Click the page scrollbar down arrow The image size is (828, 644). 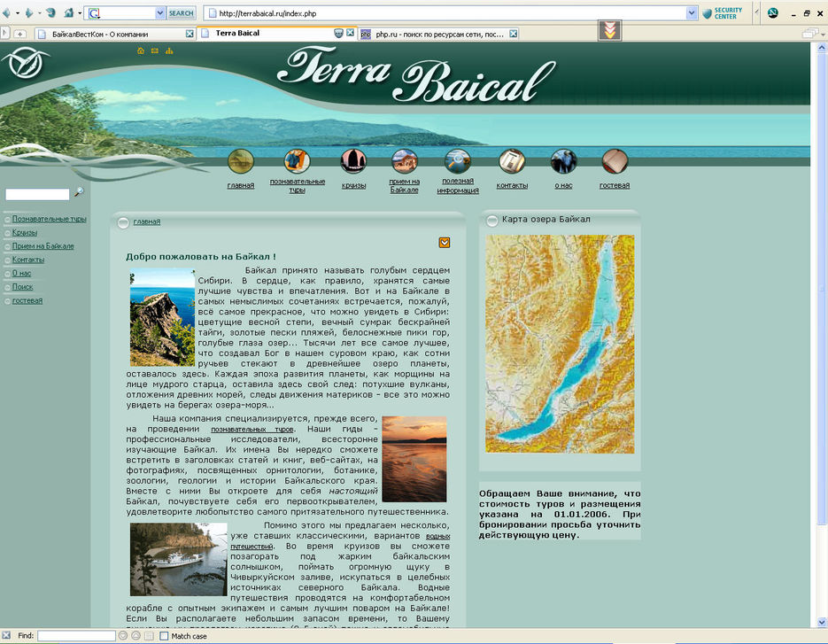click(822, 622)
